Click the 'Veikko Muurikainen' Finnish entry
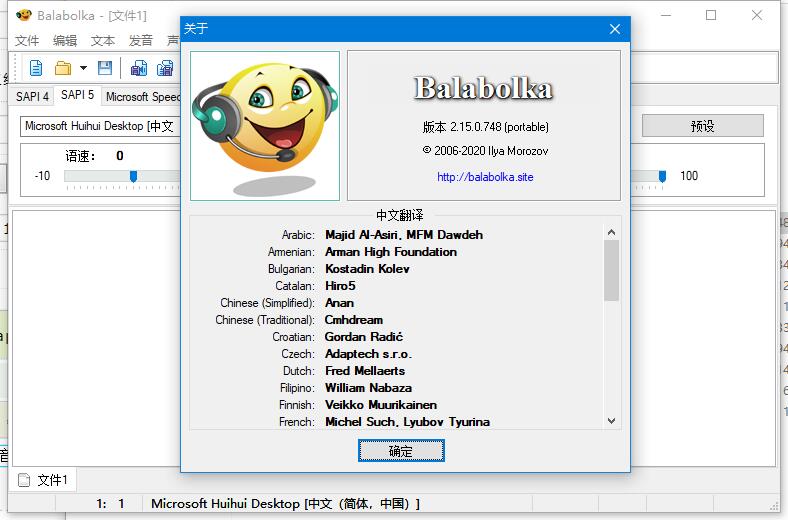Screen dimensions: 788x520 (380, 405)
